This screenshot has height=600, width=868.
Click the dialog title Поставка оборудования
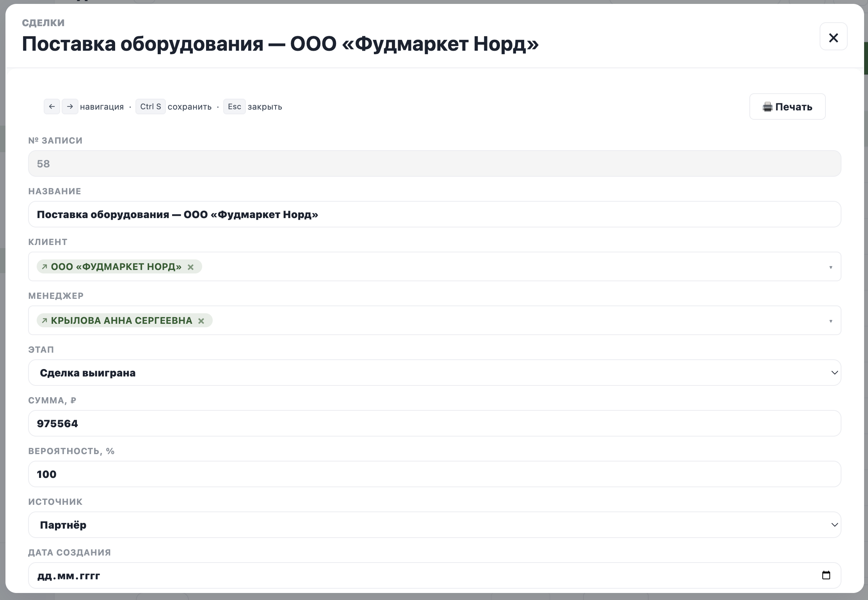coord(280,44)
